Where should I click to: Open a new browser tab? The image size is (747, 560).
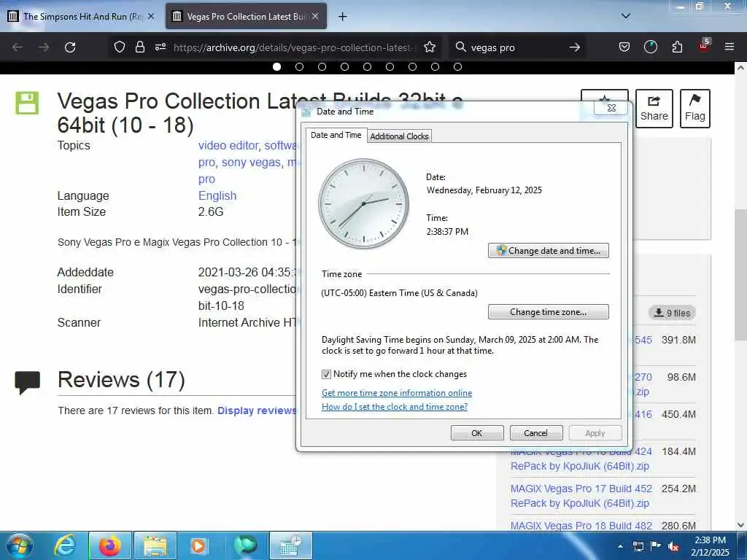point(343,17)
